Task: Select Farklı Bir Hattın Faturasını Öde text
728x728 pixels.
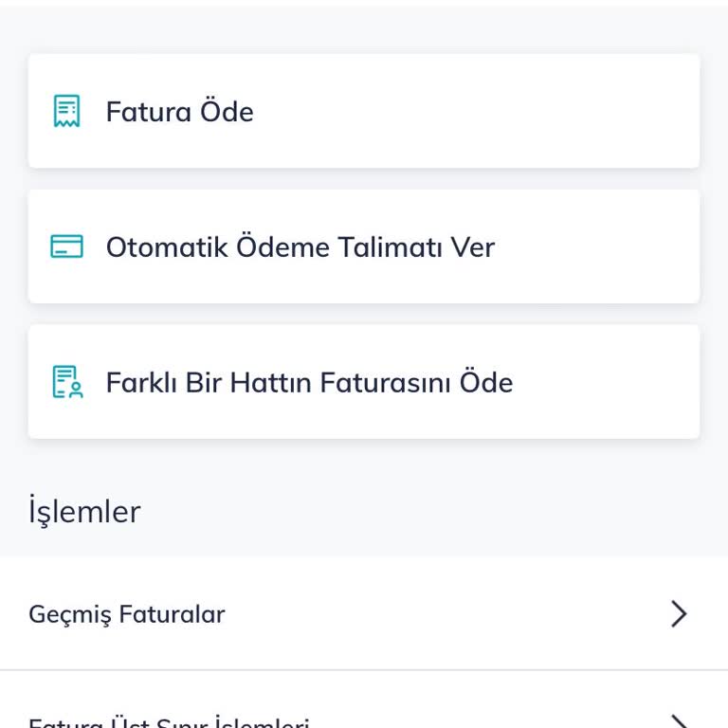Action: click(309, 382)
